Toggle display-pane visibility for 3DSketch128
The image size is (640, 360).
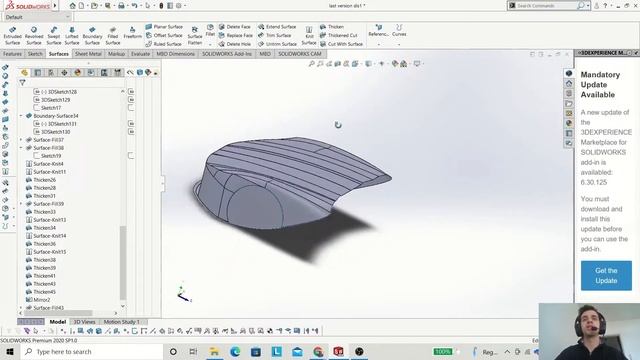coord(131,92)
